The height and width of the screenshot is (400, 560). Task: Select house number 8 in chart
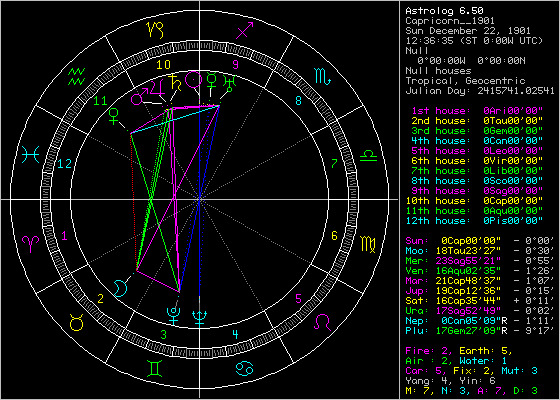point(299,101)
